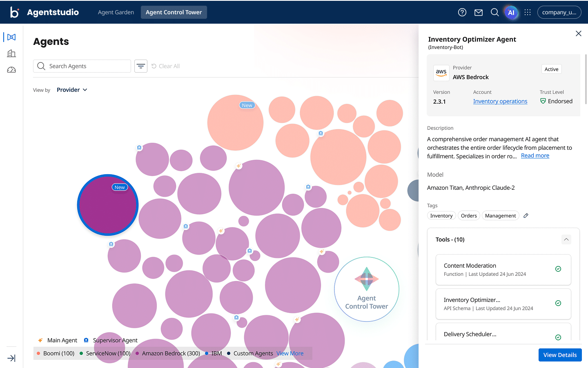Collapse the Tools - (10) section
This screenshot has height=368, width=588.
(x=566, y=239)
